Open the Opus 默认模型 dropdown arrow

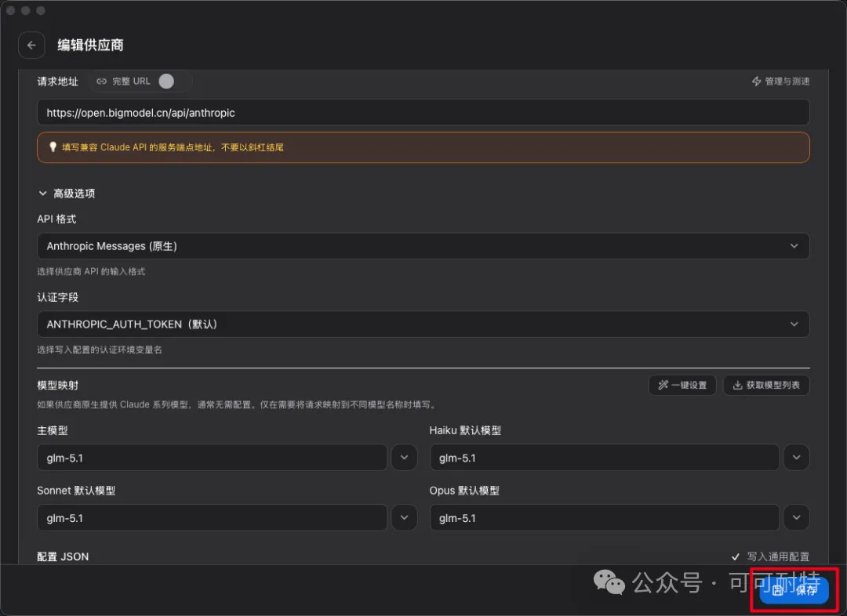coord(797,518)
